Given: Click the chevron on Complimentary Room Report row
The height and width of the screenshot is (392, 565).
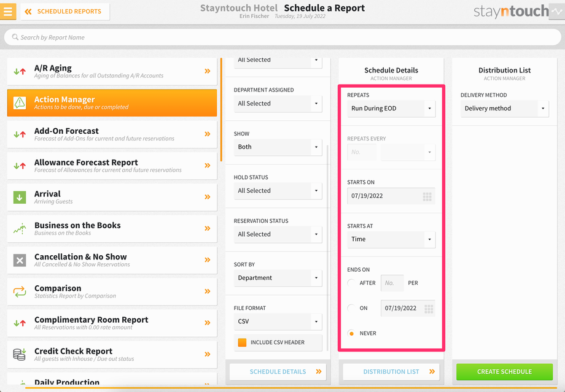Looking at the screenshot, I should coord(207,323).
